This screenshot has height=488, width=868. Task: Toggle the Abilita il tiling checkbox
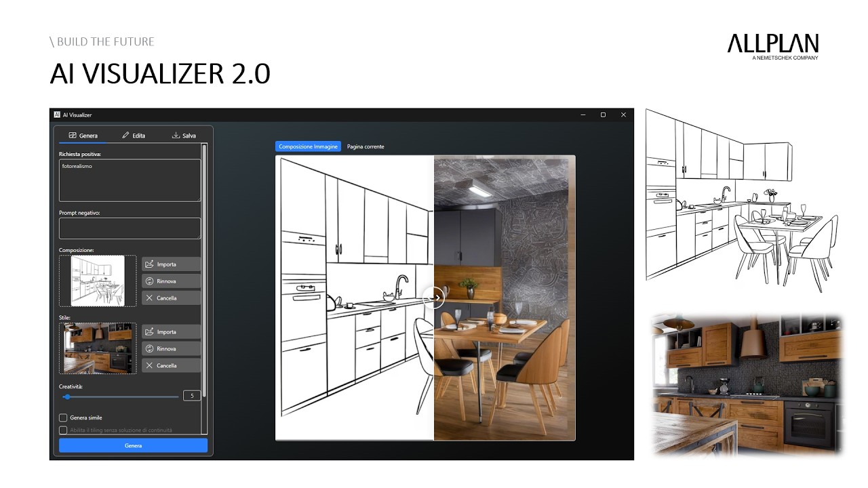coord(63,430)
